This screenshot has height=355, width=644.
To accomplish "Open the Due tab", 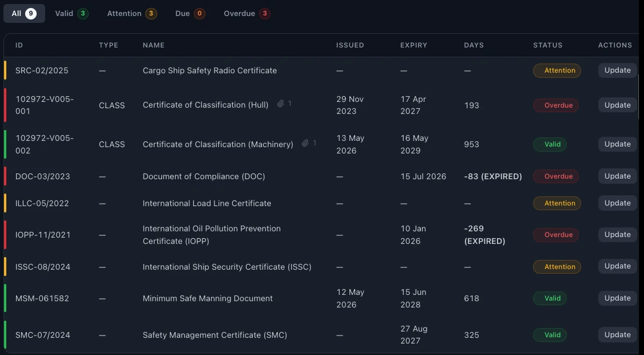I will click(190, 14).
